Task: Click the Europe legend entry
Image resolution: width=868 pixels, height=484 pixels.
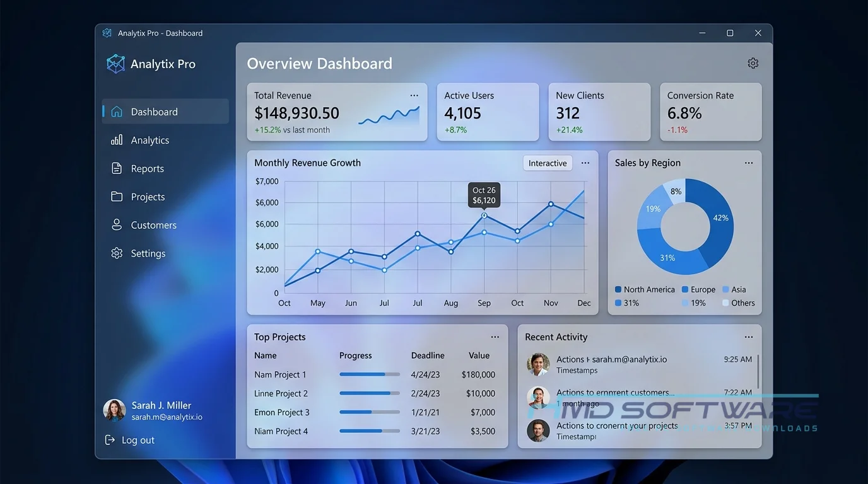Action: 698,290
